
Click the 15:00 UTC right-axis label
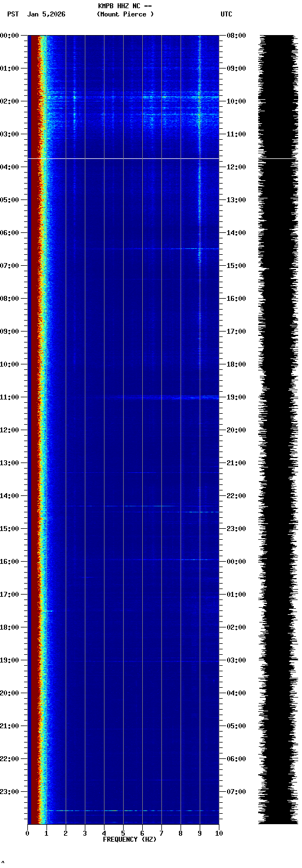[236, 266]
